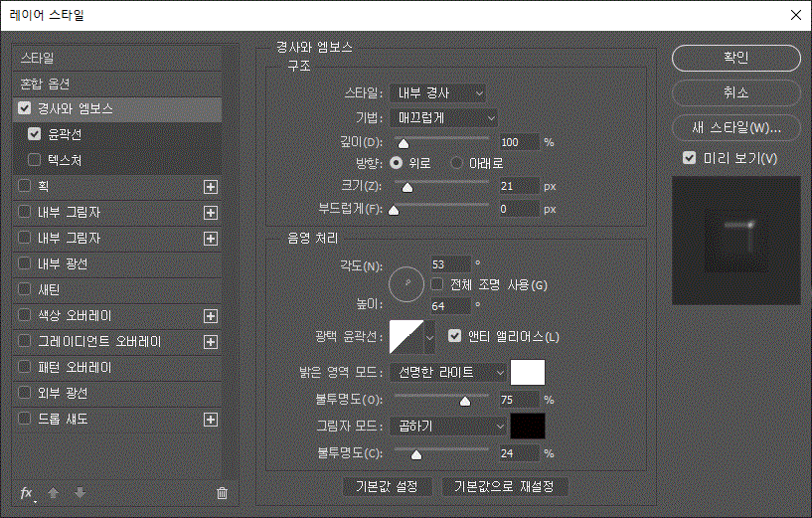The height and width of the screenshot is (518, 812).
Task: Open 혼합 옵션 in the left list
Action: 117,84
